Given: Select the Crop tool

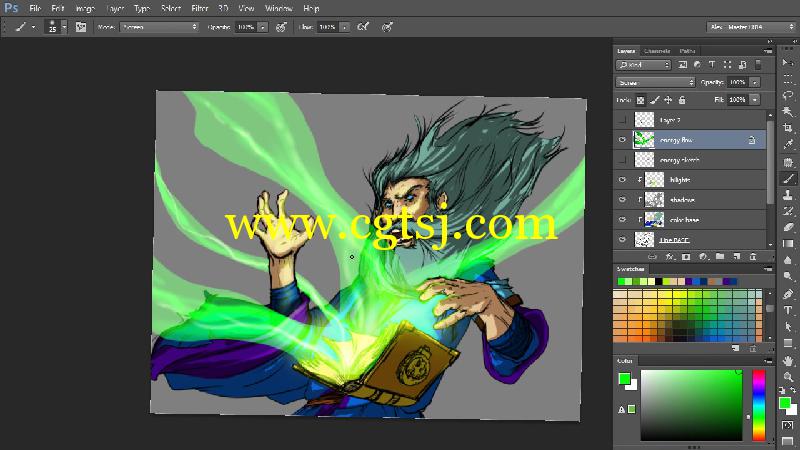Looking at the screenshot, I should [x=788, y=128].
